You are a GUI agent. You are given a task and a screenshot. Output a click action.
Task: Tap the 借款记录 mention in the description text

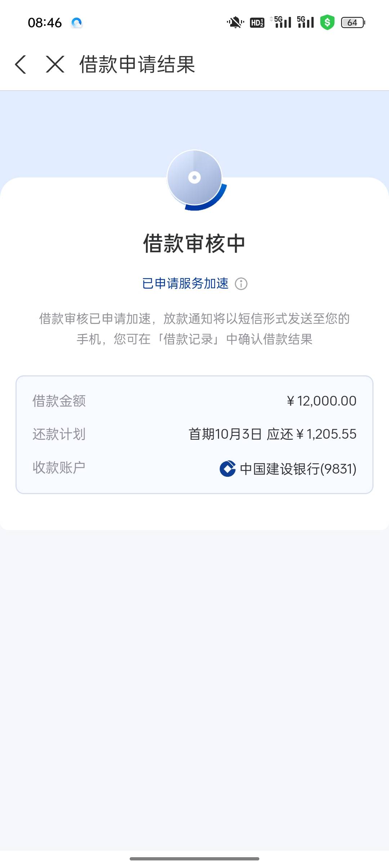188,339
